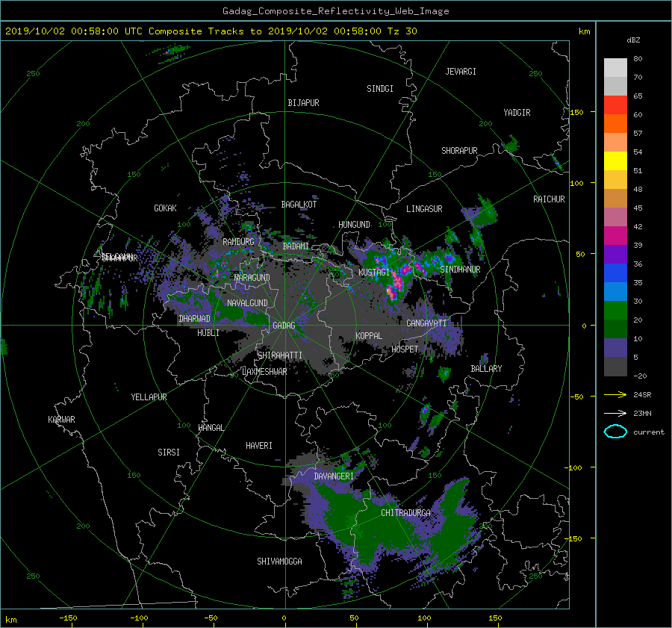Click the HAVERI city label

259,446
